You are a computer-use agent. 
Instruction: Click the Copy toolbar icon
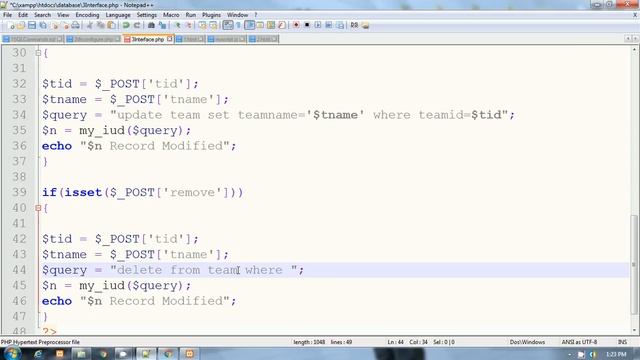tap(100, 25)
